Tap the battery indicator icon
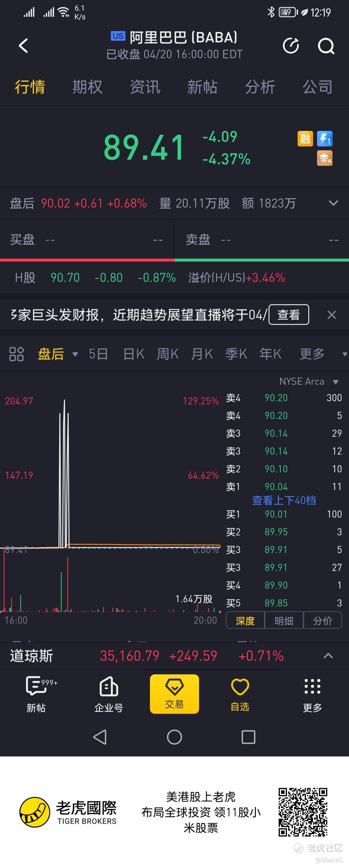Image resolution: width=349 pixels, height=868 pixels. click(288, 12)
